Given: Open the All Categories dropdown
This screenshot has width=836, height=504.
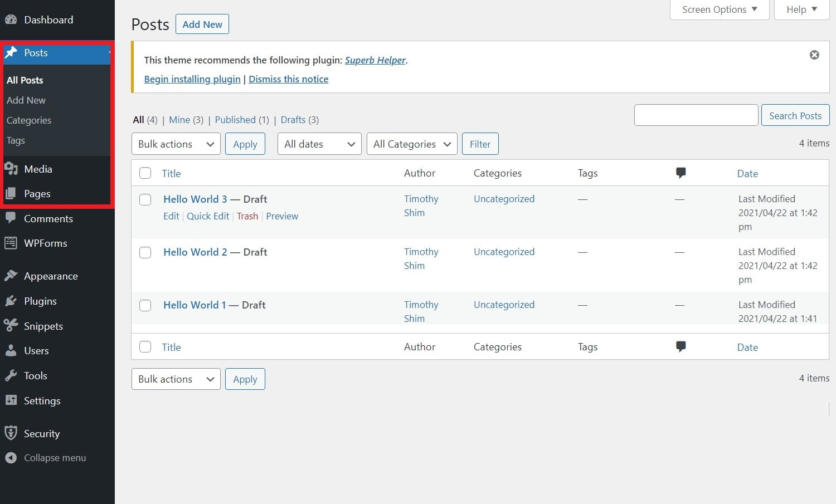Looking at the screenshot, I should (x=412, y=144).
